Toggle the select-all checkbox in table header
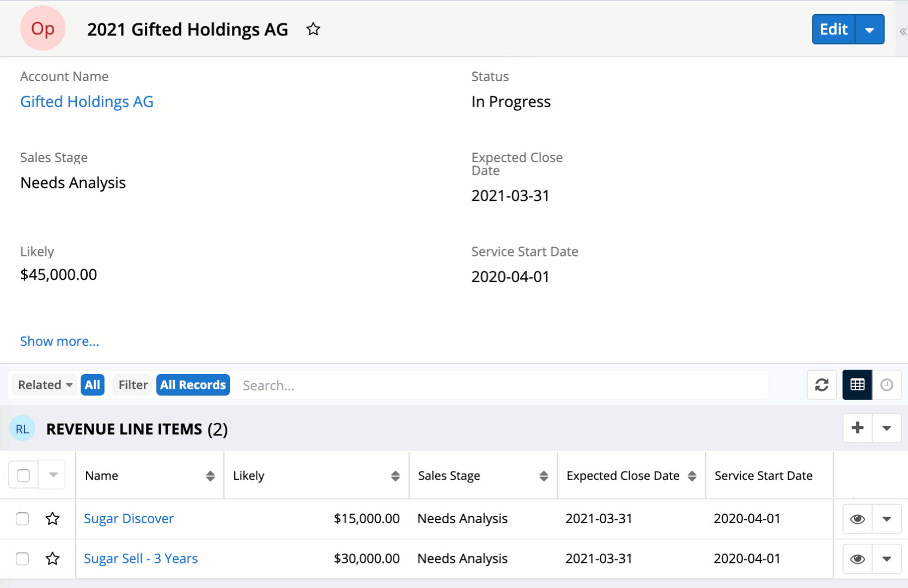The height and width of the screenshot is (588, 908). [x=23, y=476]
